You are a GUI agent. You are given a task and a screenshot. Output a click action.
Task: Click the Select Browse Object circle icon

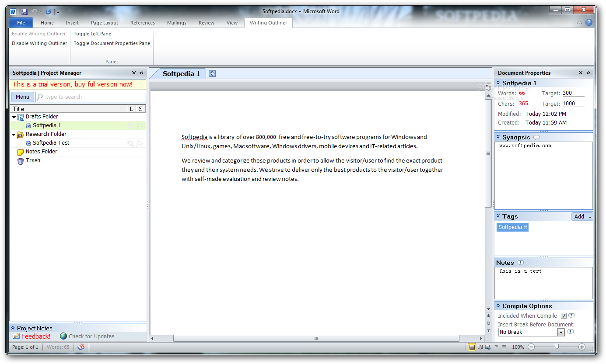pos(488,323)
